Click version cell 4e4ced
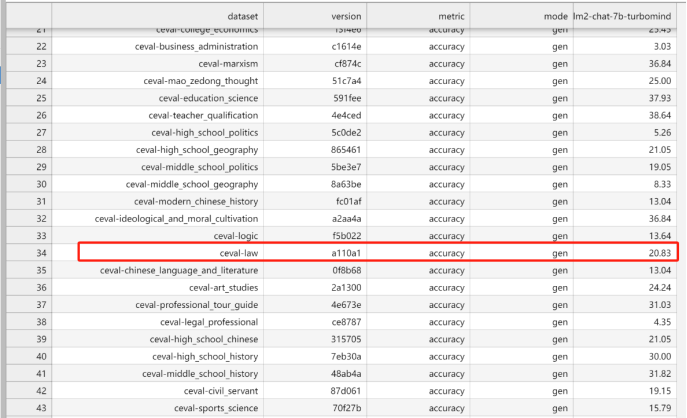Screen dimensions: 687x418 [x=315, y=115]
